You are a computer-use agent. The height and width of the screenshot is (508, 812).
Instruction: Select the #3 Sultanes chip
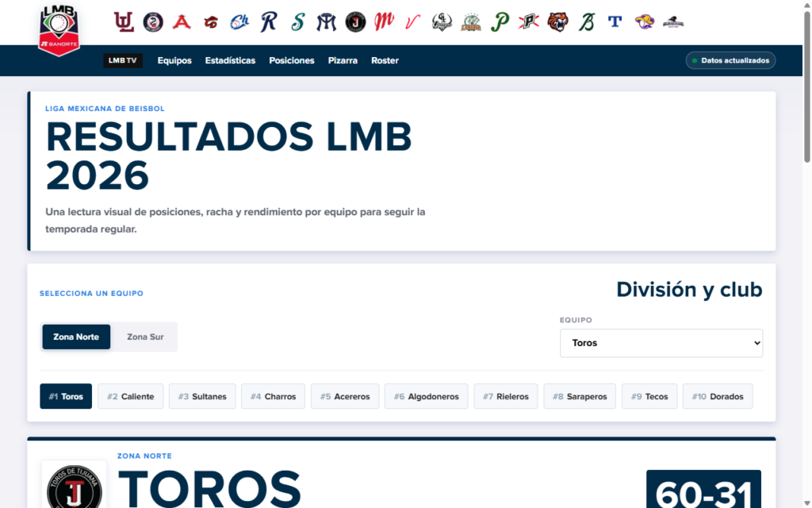pyautogui.click(x=202, y=397)
